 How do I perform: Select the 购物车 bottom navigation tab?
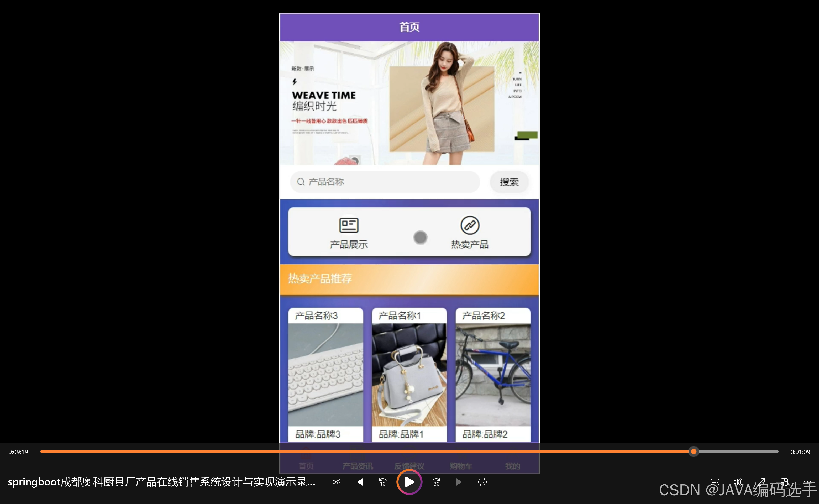461,459
